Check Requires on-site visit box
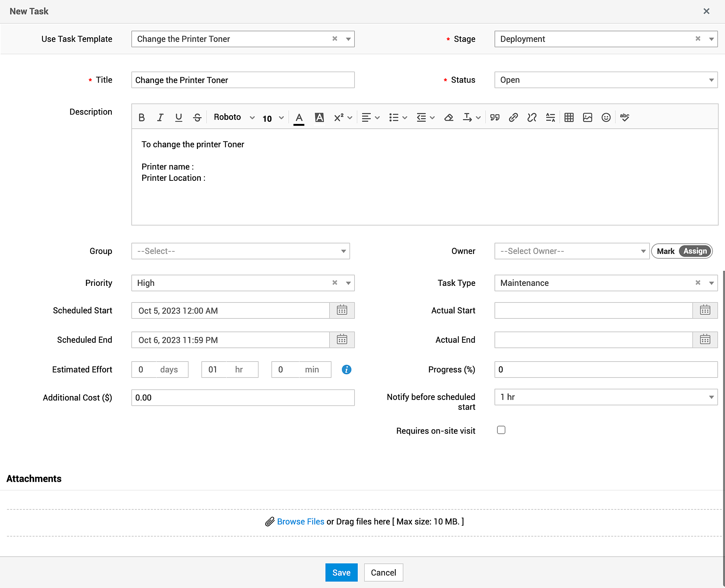Image resolution: width=725 pixels, height=588 pixels. pos(501,430)
